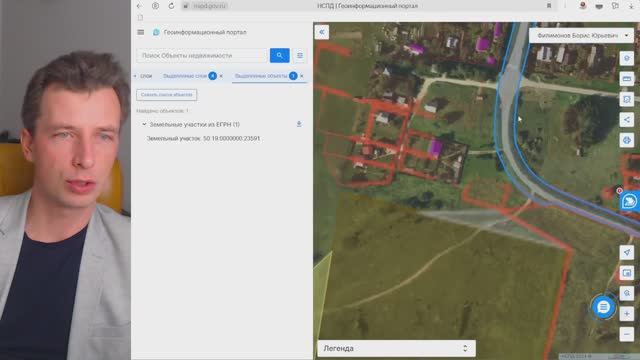Download the Земельные участки из ЕГРН results

click(299, 124)
